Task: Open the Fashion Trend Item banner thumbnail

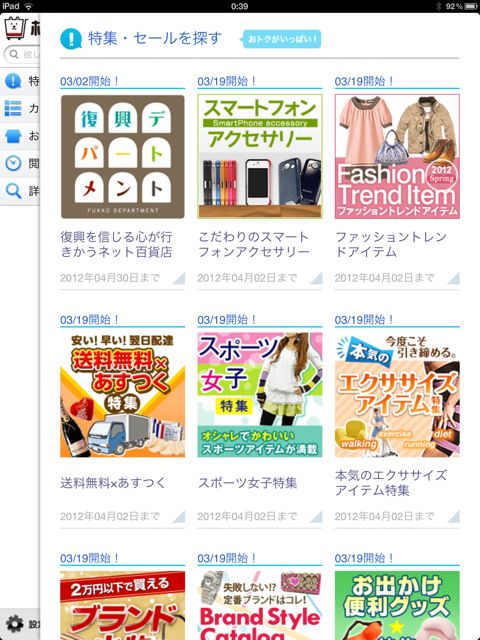Action: (397, 156)
